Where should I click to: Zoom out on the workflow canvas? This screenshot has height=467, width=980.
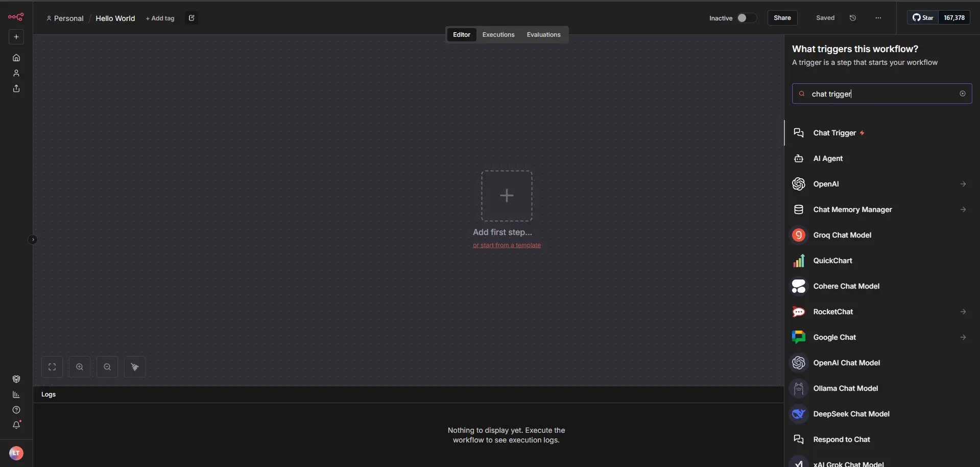click(x=107, y=367)
